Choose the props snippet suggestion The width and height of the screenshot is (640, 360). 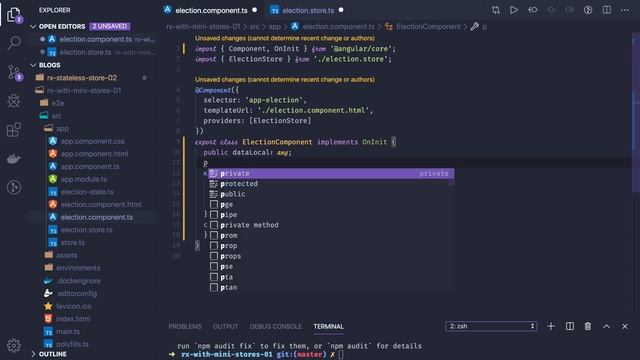(331, 256)
